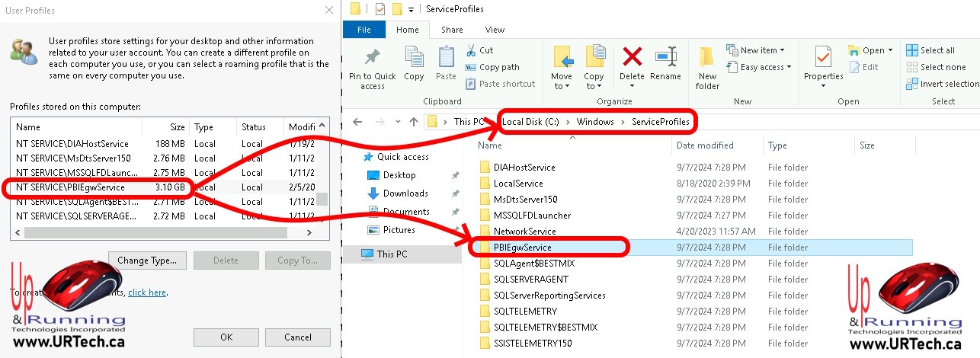Open Properties from the ribbon

coord(823,58)
